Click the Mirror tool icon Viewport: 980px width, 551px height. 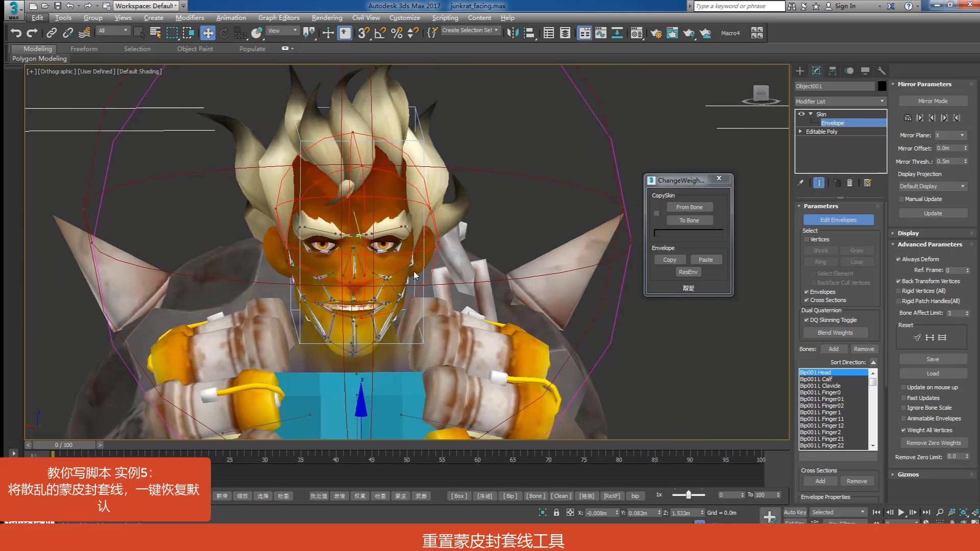click(513, 33)
